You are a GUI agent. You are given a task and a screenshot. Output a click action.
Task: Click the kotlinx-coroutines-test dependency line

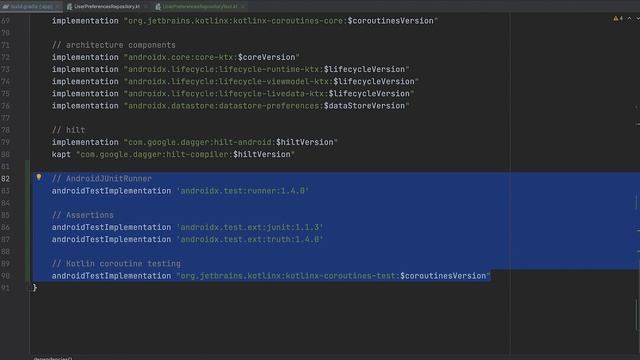click(x=271, y=276)
